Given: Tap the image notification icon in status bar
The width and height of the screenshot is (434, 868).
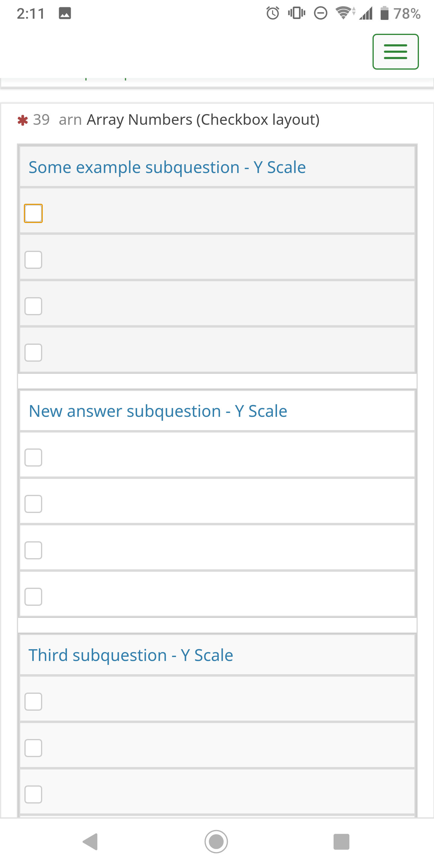Looking at the screenshot, I should (x=65, y=14).
